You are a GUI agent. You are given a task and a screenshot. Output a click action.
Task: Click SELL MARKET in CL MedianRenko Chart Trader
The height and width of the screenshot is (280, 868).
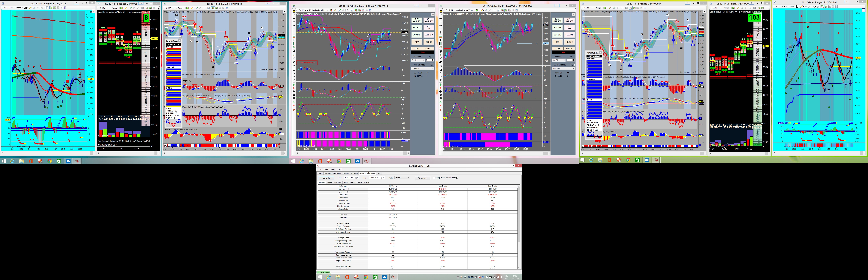tap(569, 20)
